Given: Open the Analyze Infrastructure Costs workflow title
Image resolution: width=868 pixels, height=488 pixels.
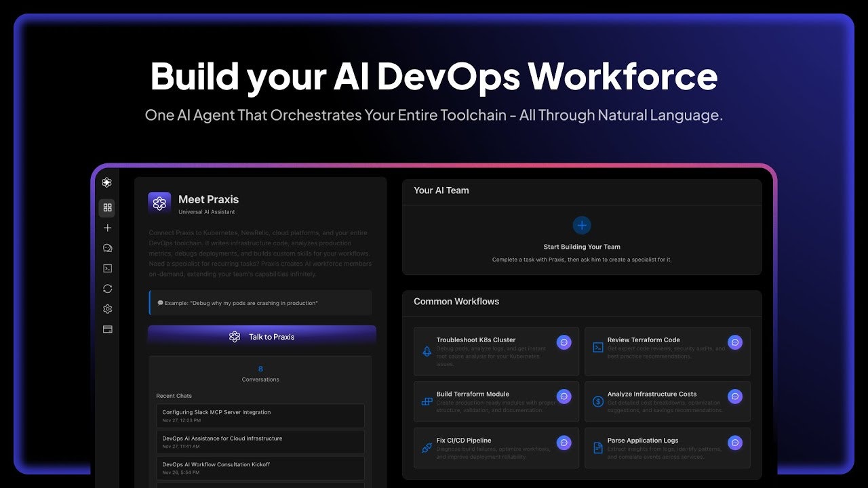Looking at the screenshot, I should pyautogui.click(x=652, y=394).
